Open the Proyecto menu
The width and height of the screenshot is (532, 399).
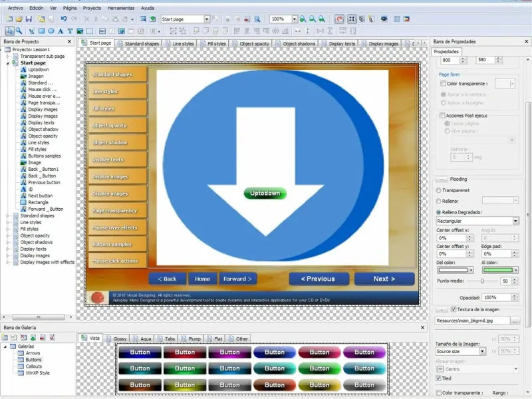pos(92,8)
